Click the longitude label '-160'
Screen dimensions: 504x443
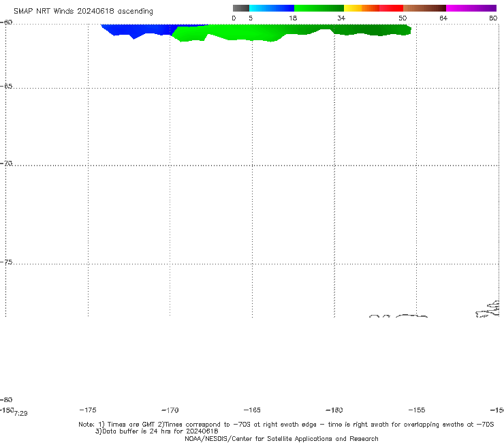pos(334,410)
